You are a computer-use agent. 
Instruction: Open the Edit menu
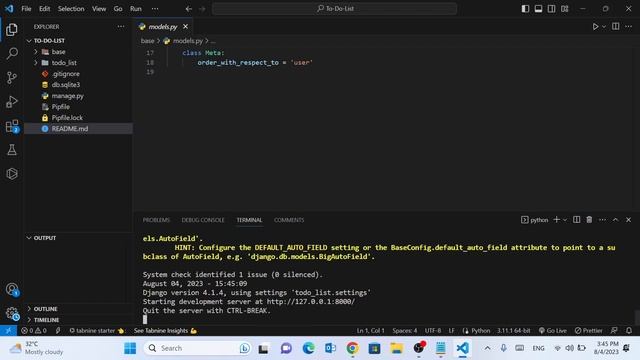coord(44,9)
